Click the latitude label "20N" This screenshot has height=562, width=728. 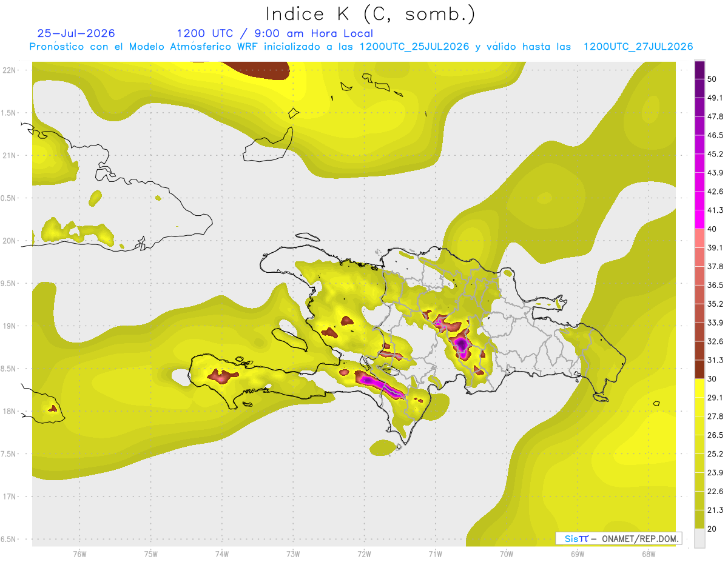9,241
